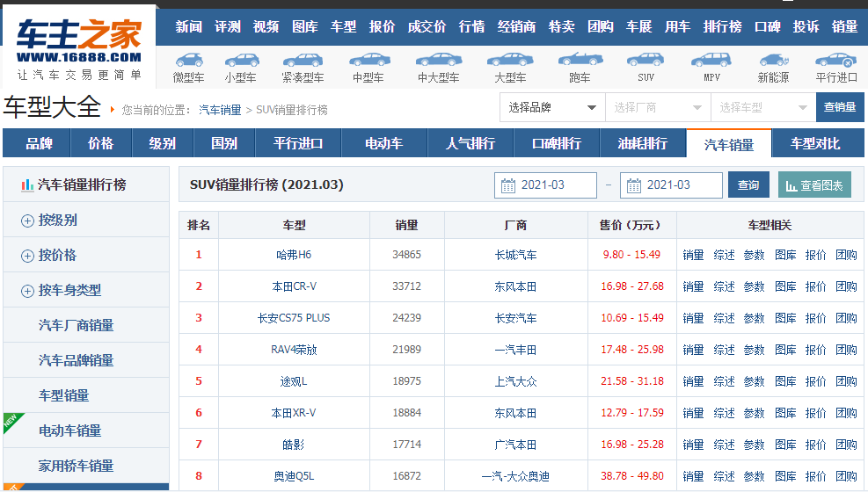Image resolution: width=868 pixels, height=492 pixels.
Task: Click the start date calendar icon
Action: coord(507,185)
